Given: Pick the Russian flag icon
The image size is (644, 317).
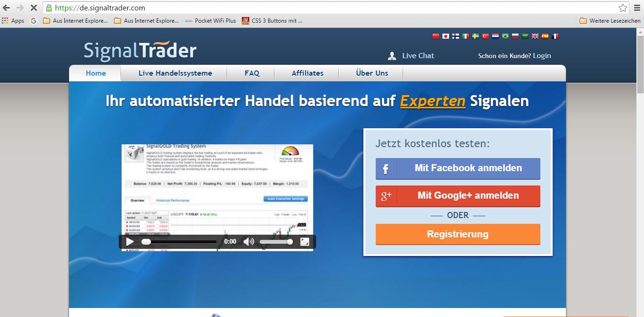Looking at the screenshot, I should [515, 36].
